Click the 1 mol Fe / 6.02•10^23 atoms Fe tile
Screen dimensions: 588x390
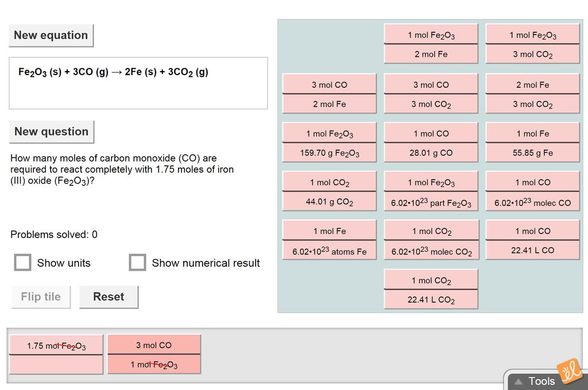point(330,240)
